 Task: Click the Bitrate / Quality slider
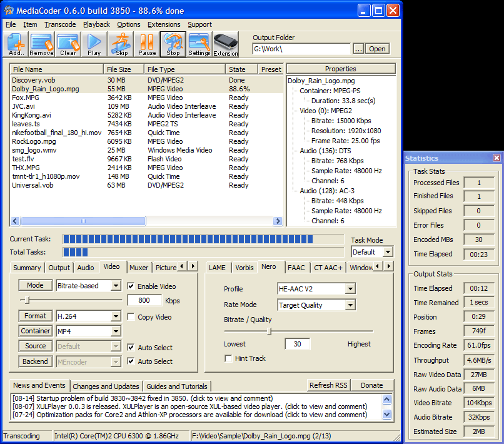pos(299,331)
